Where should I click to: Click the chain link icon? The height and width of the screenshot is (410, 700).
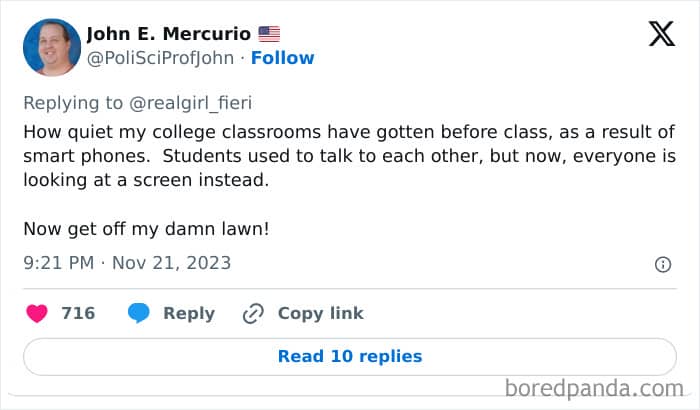click(253, 313)
